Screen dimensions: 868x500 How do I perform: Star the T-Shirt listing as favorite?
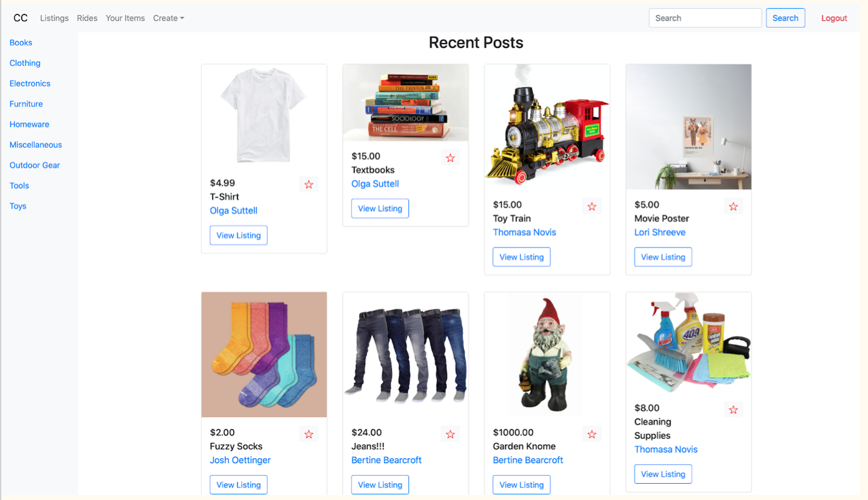coord(309,185)
